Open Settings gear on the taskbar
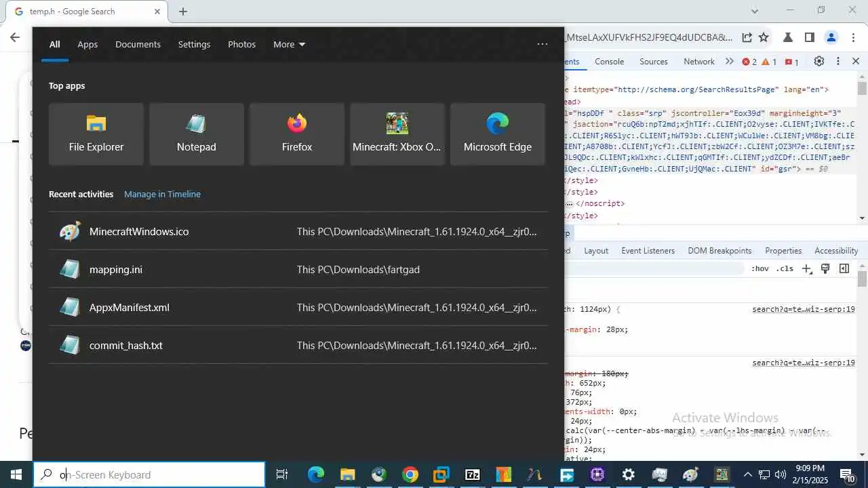This screenshot has width=868, height=488. click(629, 474)
